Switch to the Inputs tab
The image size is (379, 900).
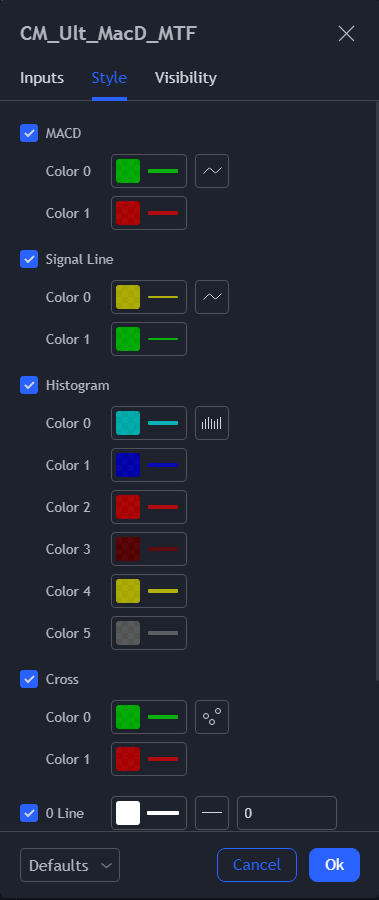point(42,78)
